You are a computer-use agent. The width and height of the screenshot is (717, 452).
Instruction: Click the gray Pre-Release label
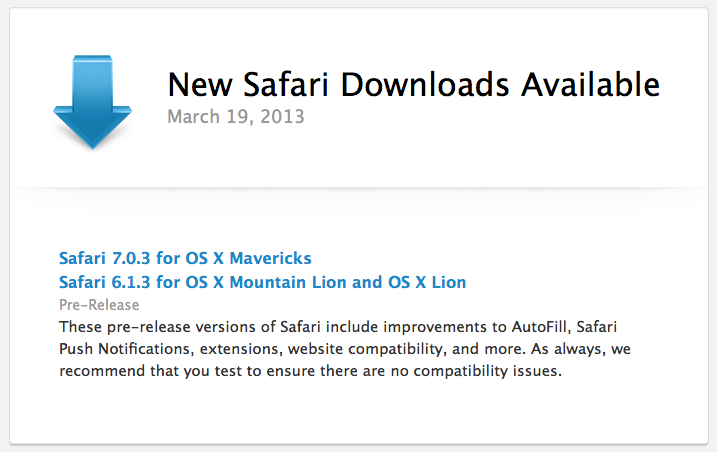[99, 304]
